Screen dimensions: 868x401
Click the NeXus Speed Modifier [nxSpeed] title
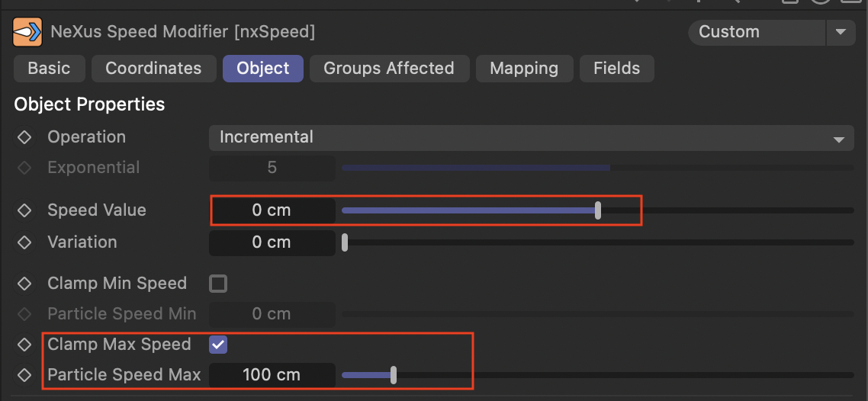pos(183,32)
